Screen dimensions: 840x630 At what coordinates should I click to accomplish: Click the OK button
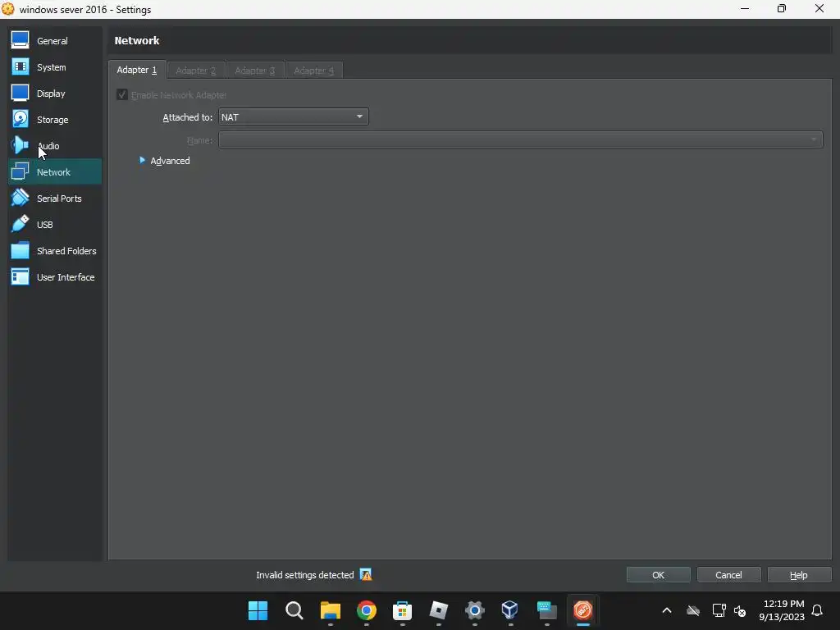tap(659, 575)
